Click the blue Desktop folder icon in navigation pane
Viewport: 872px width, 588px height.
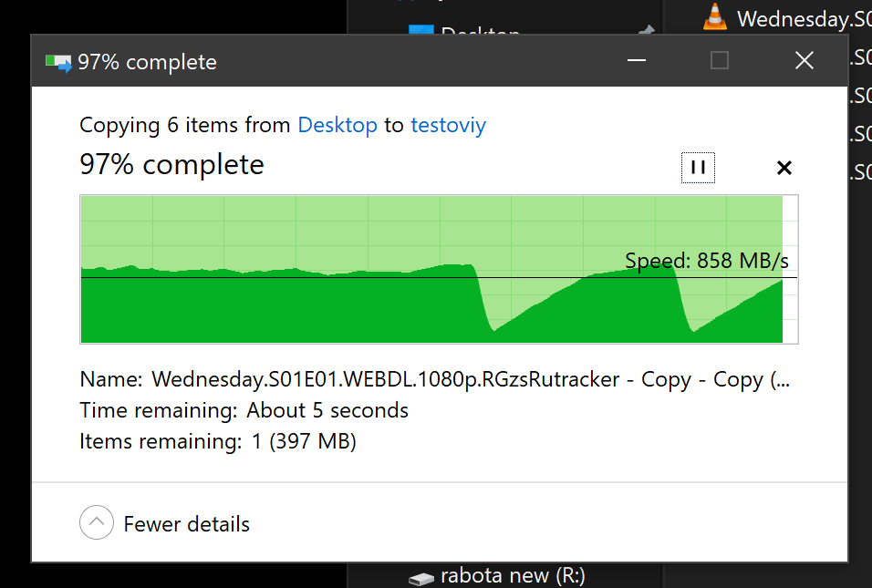pyautogui.click(x=421, y=29)
